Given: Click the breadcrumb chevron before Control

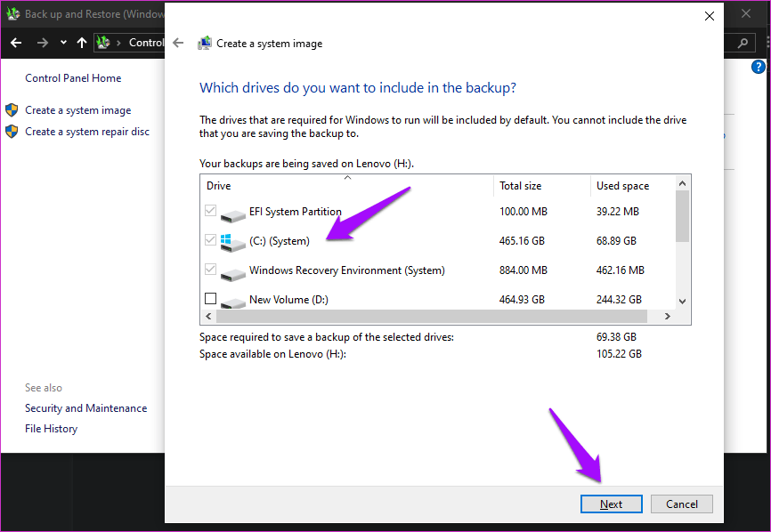Looking at the screenshot, I should click(120, 43).
